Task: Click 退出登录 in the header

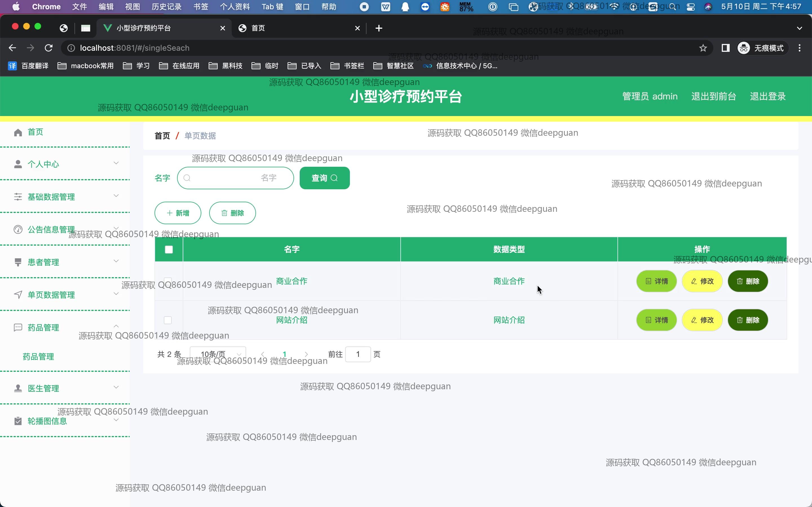Action: 767,97
